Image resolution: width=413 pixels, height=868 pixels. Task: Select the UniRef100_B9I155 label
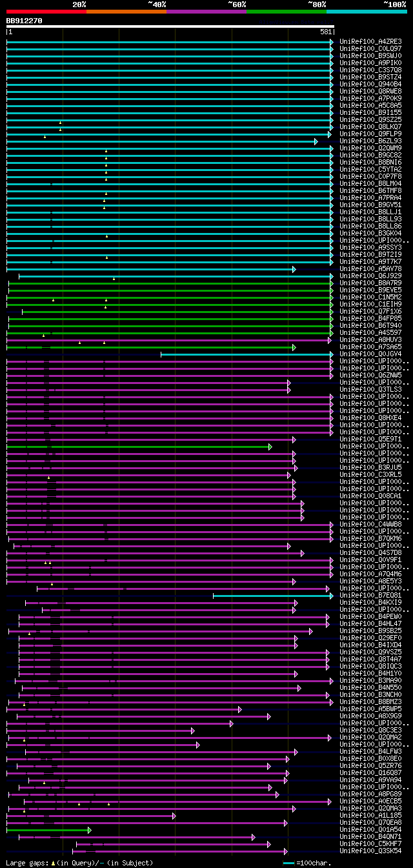(x=370, y=112)
